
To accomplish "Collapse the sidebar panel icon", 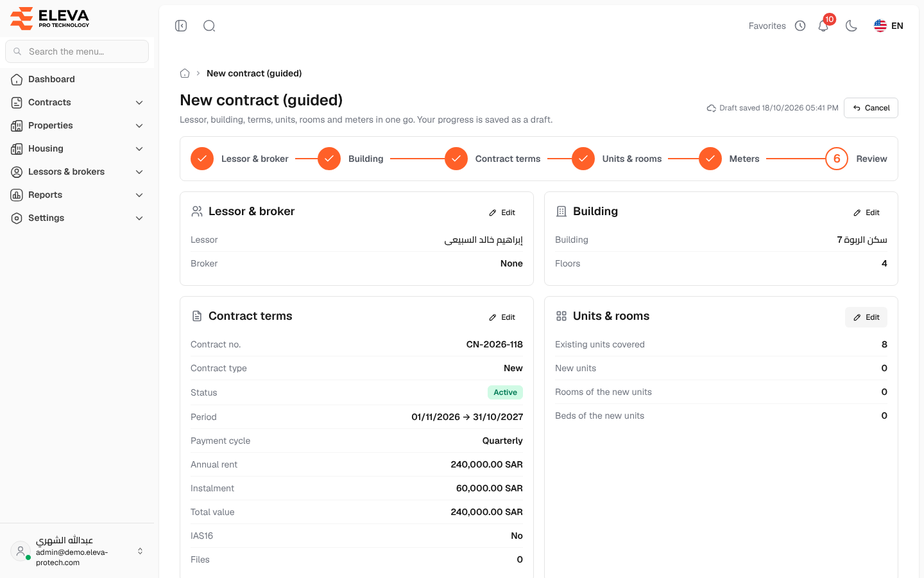I will (x=181, y=26).
